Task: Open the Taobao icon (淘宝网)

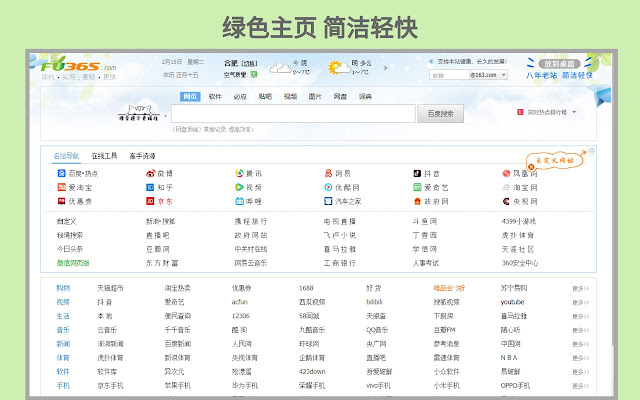Action: point(506,187)
